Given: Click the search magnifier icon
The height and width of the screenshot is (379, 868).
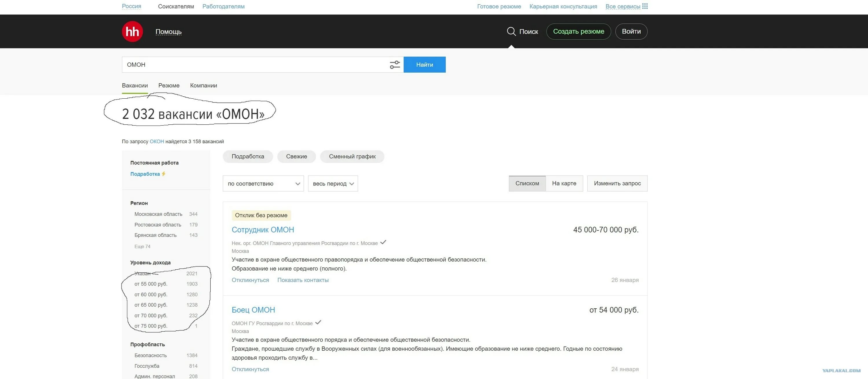Looking at the screenshot, I should tap(511, 31).
